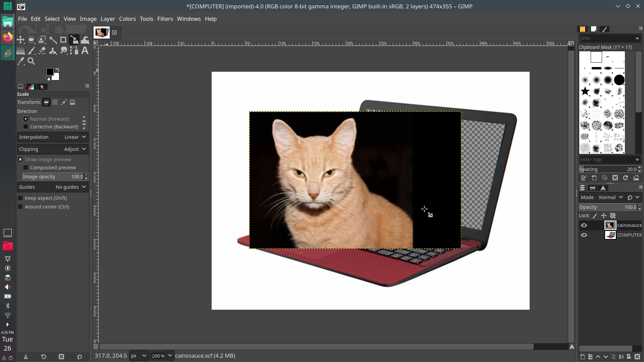Open the Filters menu
Image resolution: width=644 pixels, height=362 pixels.
tap(165, 19)
